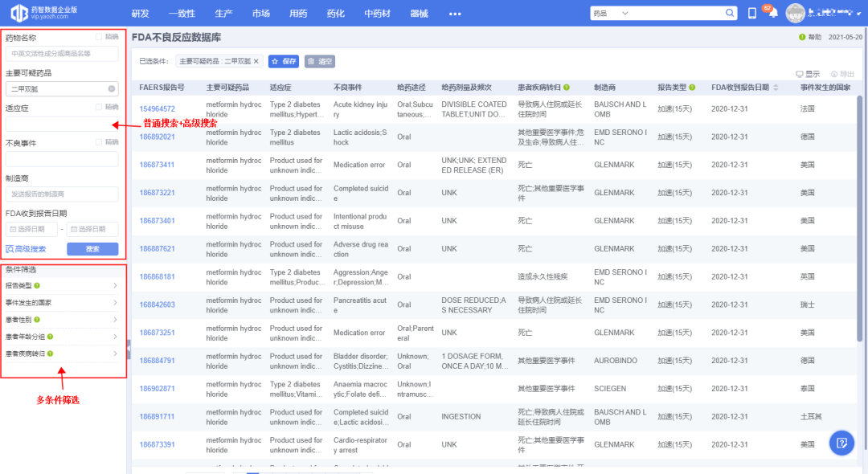Image resolution: width=868 pixels, height=474 pixels.
Task: Open the three-dots more menu in header
Action: click(x=455, y=14)
